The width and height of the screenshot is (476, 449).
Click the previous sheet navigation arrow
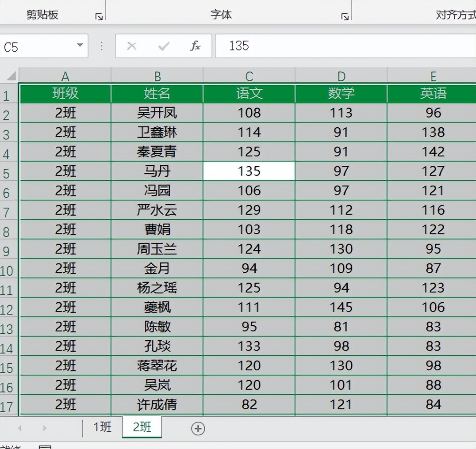point(19,428)
